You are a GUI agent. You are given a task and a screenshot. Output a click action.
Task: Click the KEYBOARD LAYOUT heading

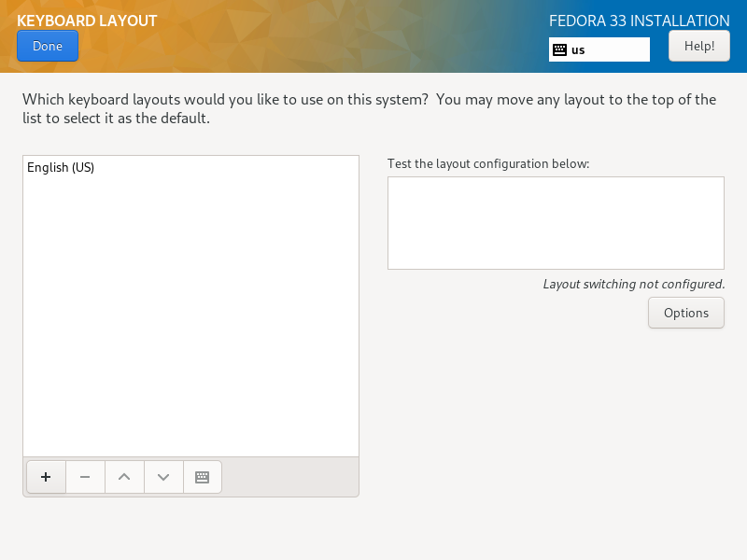point(87,21)
